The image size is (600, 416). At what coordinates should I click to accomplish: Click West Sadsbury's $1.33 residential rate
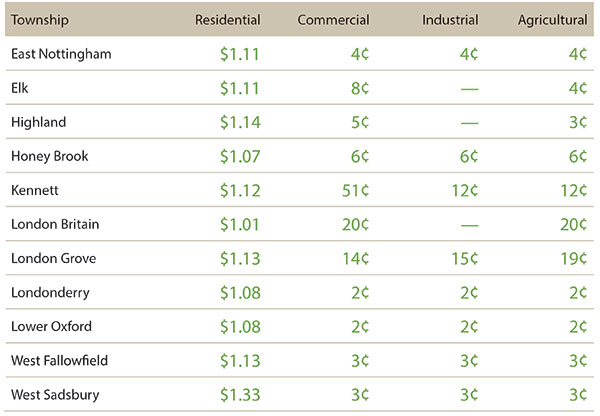coord(240,396)
